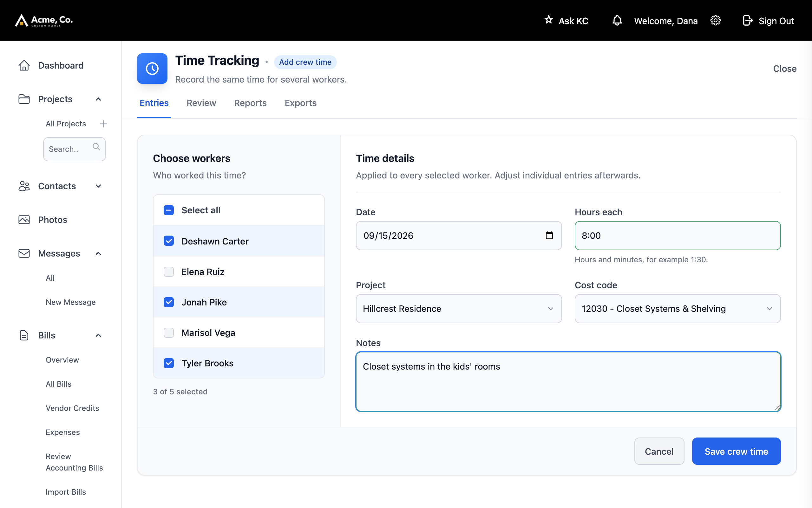Click the Ask KC star icon
Image resolution: width=812 pixels, height=508 pixels.
click(x=548, y=20)
